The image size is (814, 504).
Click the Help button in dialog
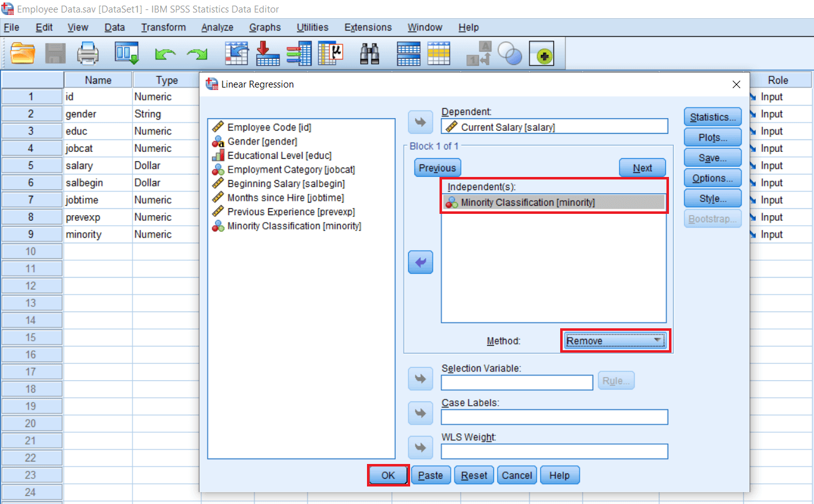[560, 475]
